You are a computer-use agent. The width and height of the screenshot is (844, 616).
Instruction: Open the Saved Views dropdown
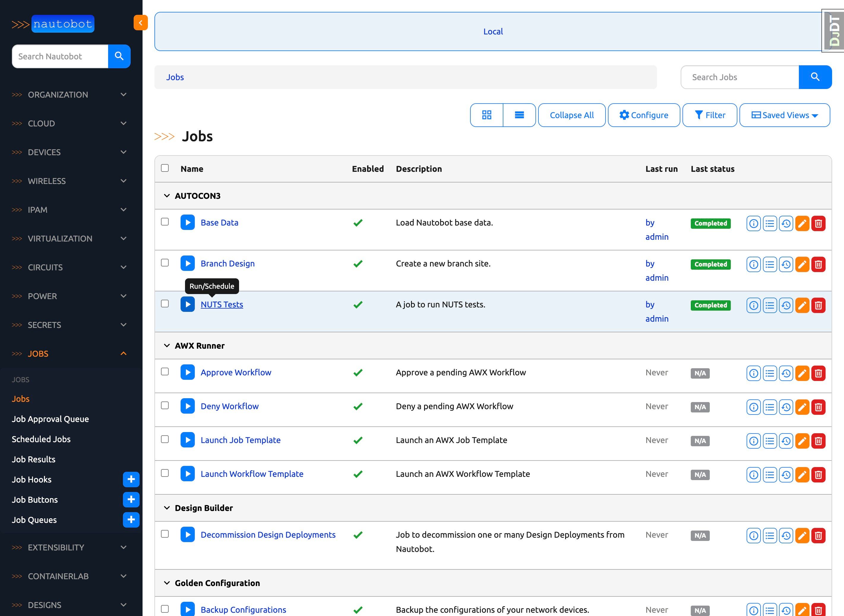pos(784,115)
